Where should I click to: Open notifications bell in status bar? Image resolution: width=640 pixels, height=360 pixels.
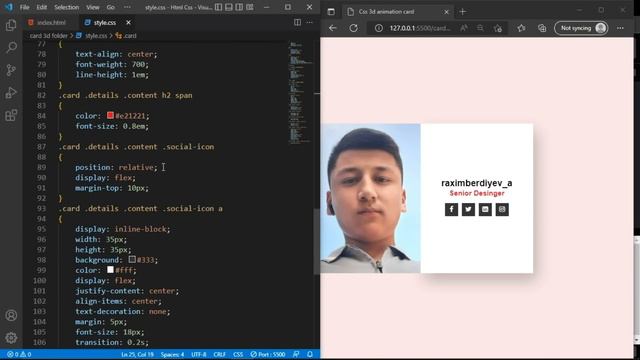[310, 354]
